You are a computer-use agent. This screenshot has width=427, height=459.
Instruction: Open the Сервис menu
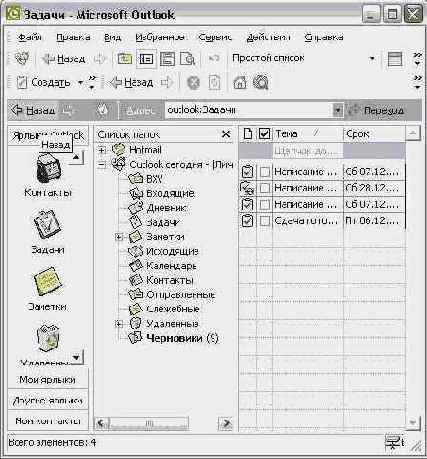tap(215, 37)
